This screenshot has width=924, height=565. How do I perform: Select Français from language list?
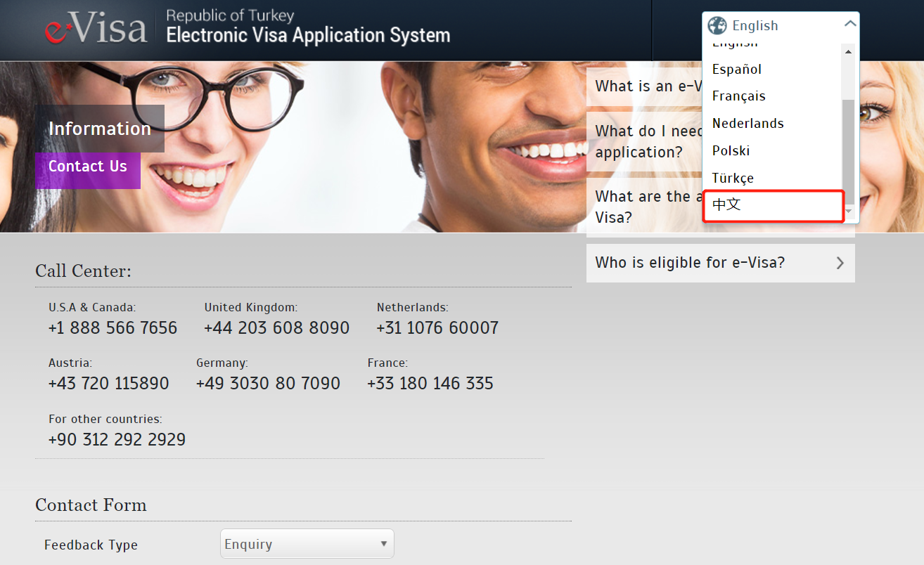point(738,96)
